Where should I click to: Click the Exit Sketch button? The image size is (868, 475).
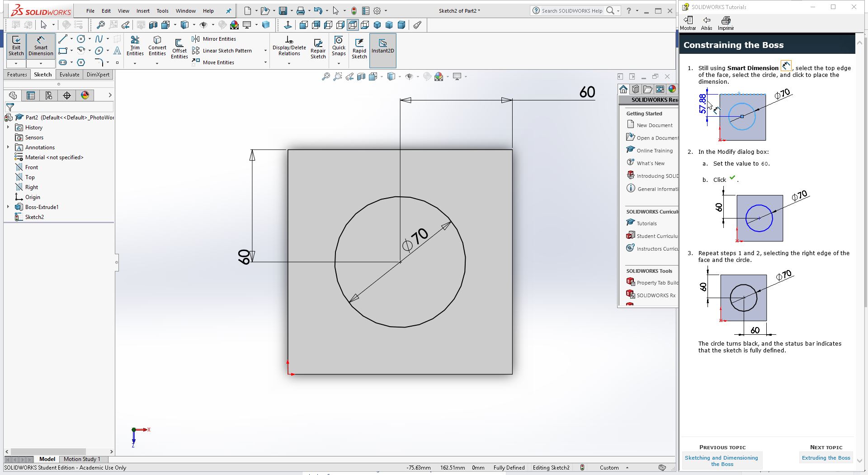click(x=16, y=46)
